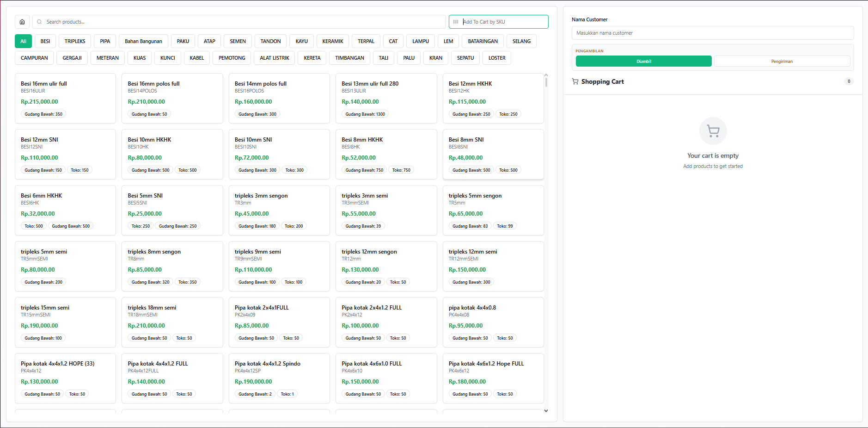Image resolution: width=868 pixels, height=428 pixels.
Task: Filter by SELANG category
Action: click(521, 41)
